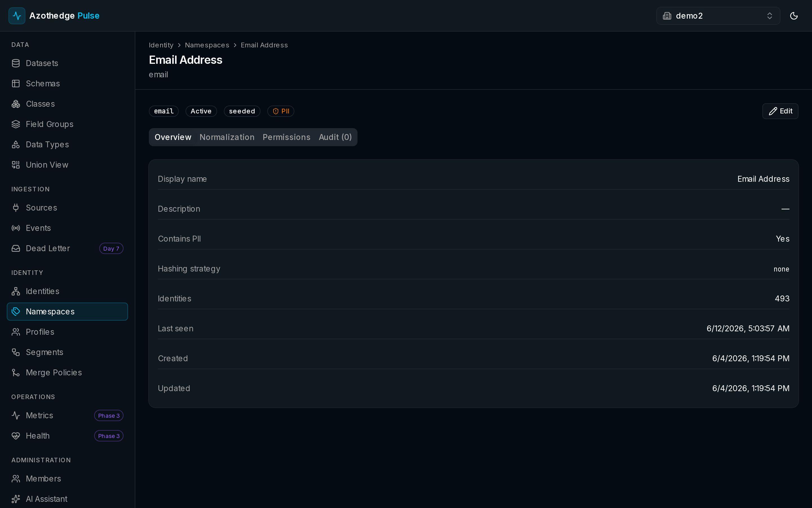812x508 pixels.
Task: Open the AI Assistant page
Action: point(67,499)
